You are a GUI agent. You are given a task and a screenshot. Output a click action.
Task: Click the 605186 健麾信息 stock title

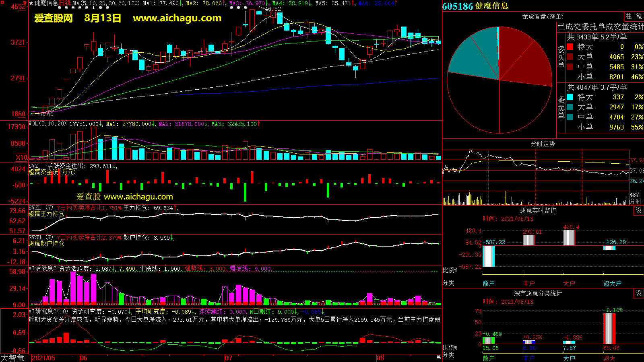pyautogui.click(x=475, y=6)
